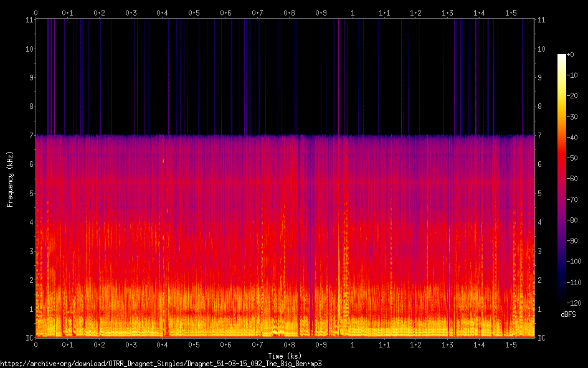
Task: Click the DC label on the right axis
Action: (x=541, y=337)
